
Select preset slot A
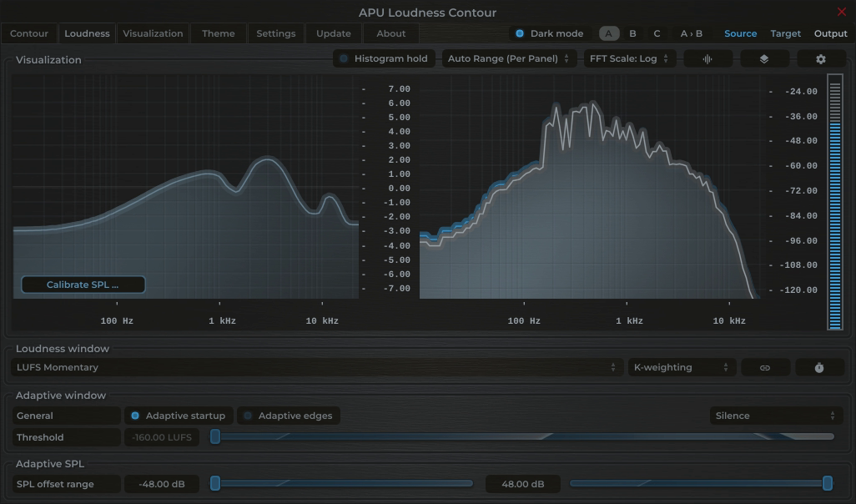(x=608, y=33)
